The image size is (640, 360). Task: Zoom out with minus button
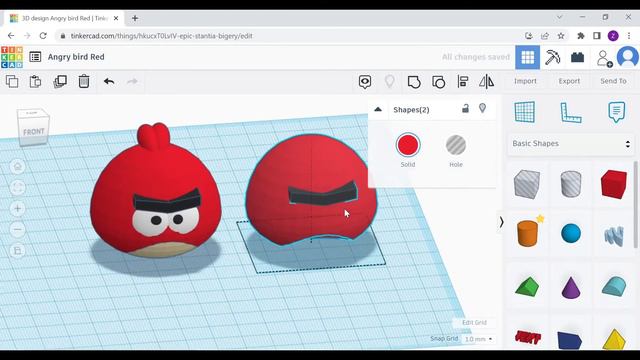[x=18, y=230]
